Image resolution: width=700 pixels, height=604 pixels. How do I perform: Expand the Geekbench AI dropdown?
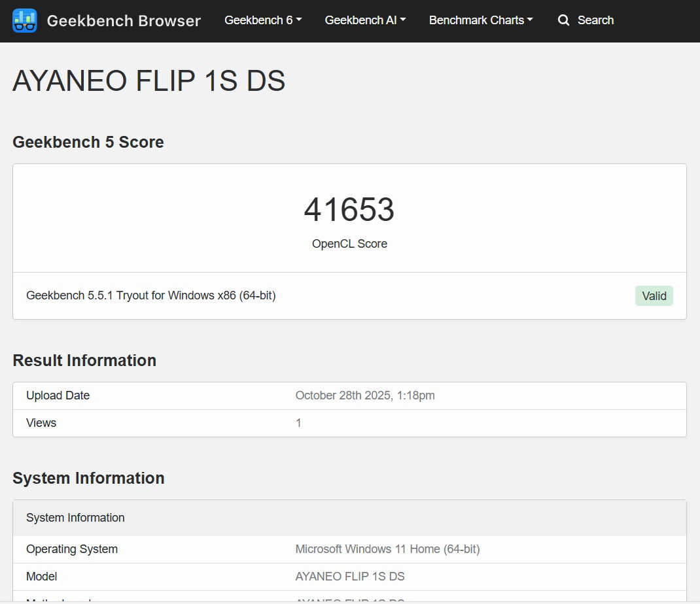365,20
